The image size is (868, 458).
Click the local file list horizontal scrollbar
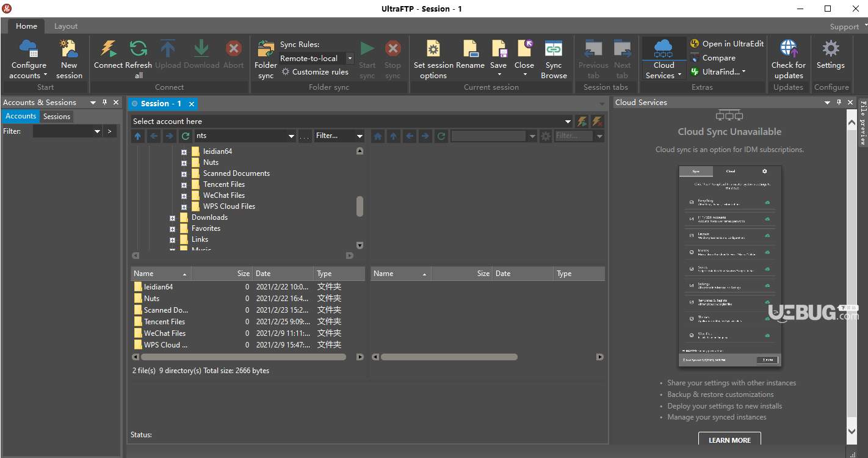(x=244, y=357)
